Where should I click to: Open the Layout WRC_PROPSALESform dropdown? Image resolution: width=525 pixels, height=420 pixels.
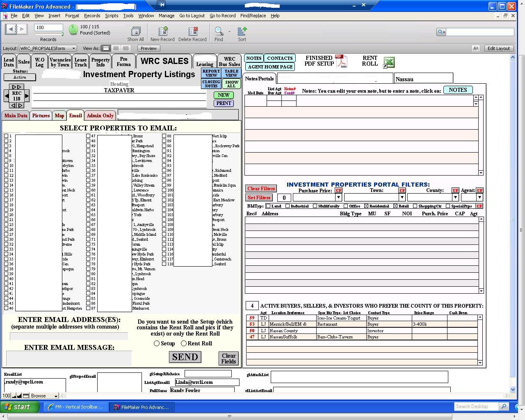[x=48, y=48]
